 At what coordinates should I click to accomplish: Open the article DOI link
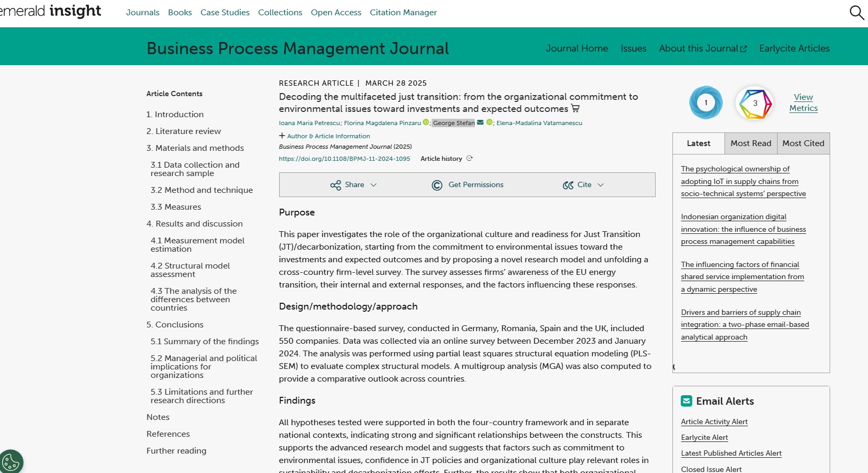tap(344, 159)
